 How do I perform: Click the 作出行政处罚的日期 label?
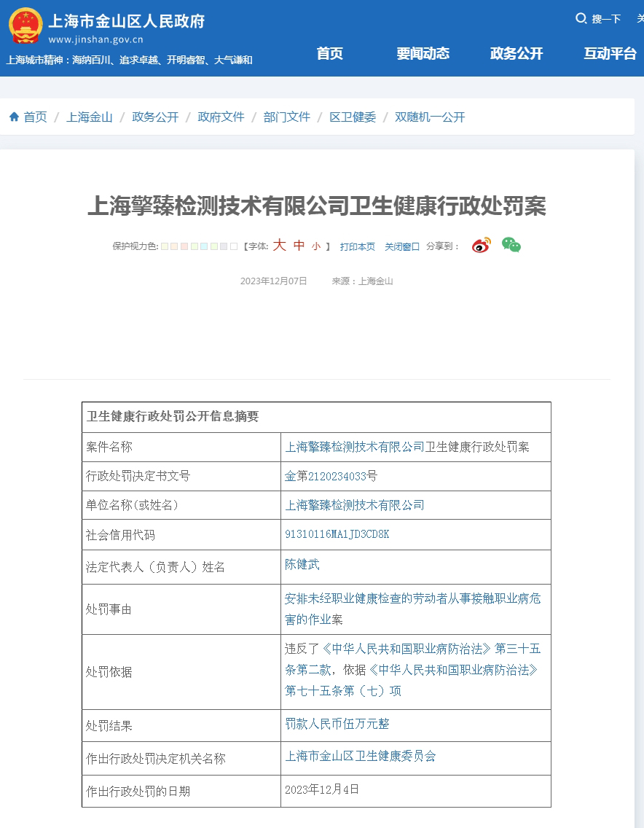point(138,792)
